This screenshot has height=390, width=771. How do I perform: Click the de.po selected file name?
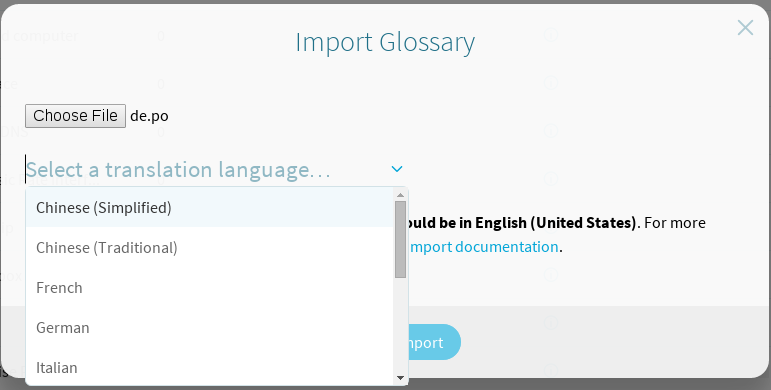[149, 117]
